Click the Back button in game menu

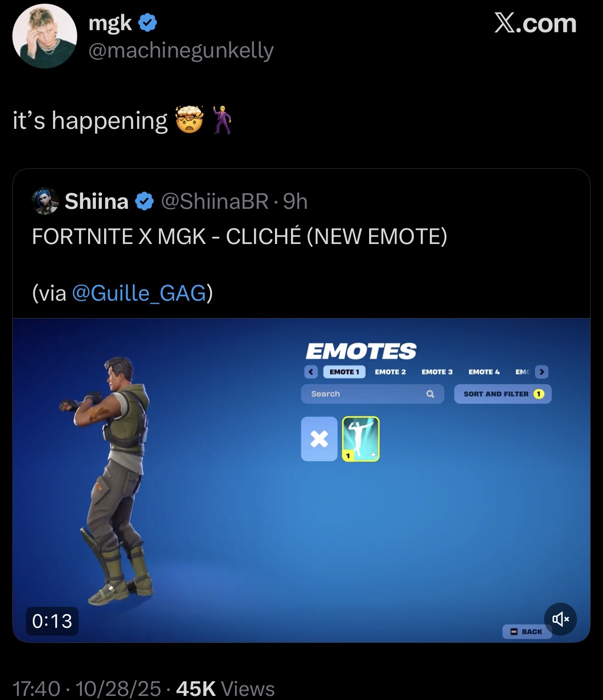pos(527,631)
